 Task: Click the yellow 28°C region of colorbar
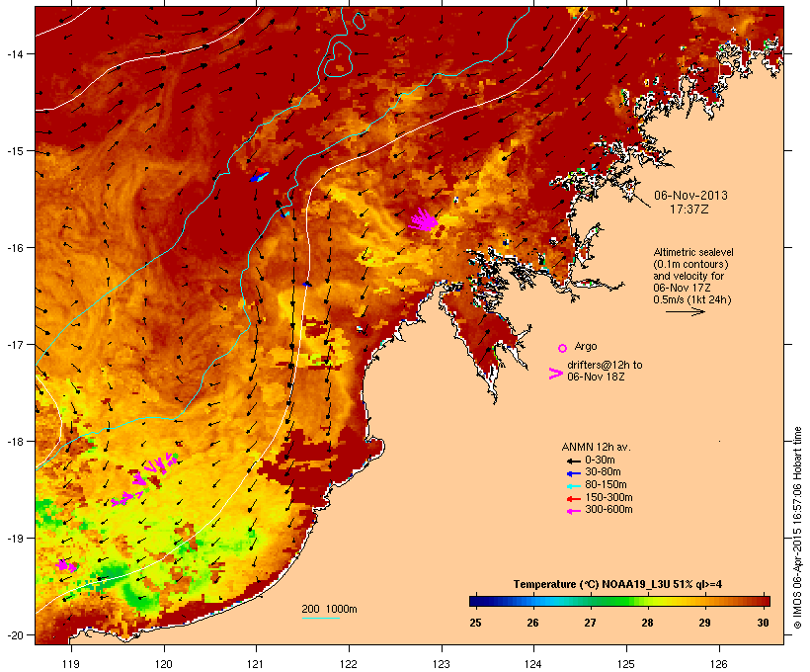point(648,601)
